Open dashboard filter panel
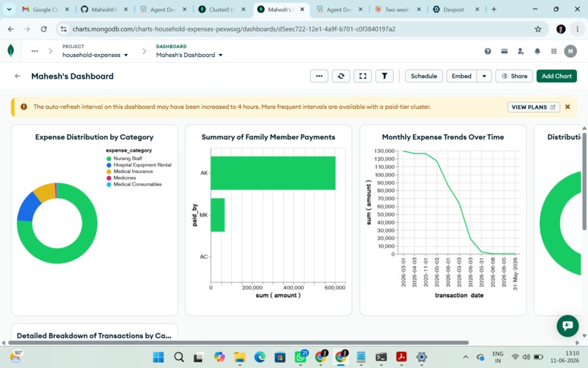Image resolution: width=588 pixels, height=368 pixels. (x=384, y=76)
